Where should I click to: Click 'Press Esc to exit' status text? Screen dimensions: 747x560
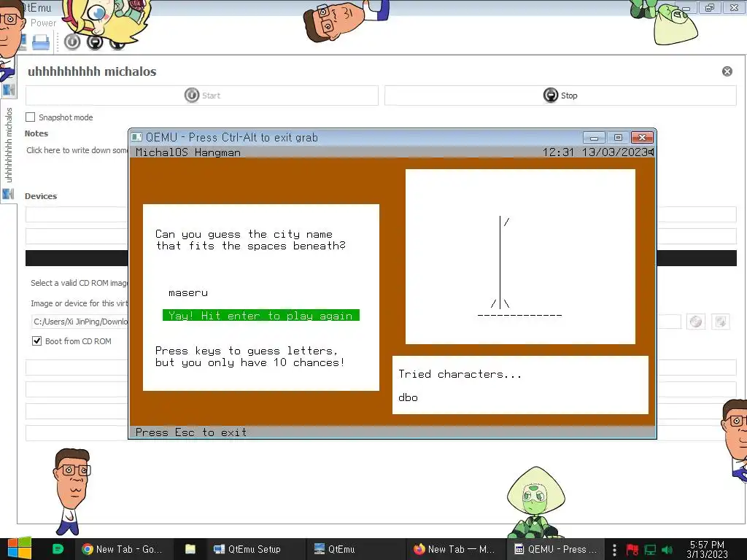[191, 432]
